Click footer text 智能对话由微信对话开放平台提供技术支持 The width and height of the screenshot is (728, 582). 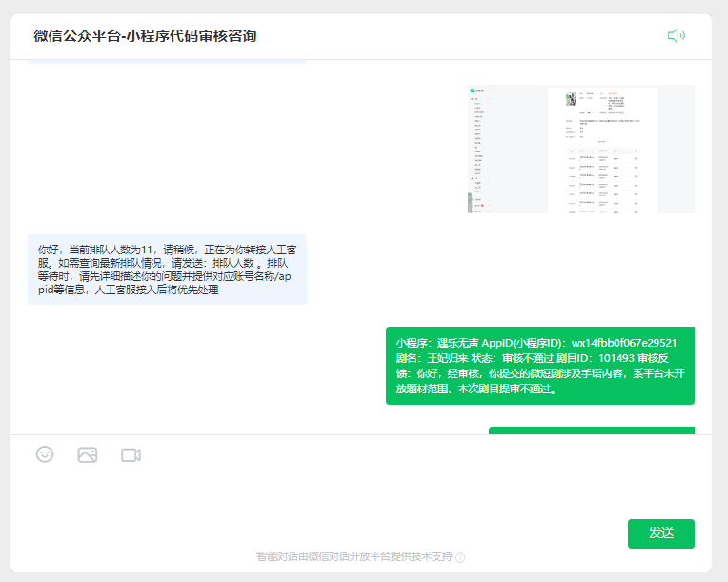354,556
